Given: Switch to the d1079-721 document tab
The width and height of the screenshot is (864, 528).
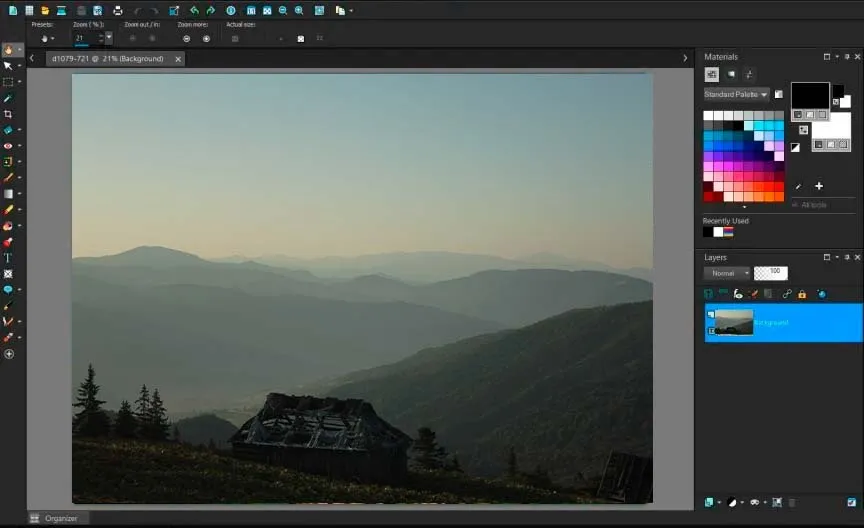Looking at the screenshot, I should point(108,59).
